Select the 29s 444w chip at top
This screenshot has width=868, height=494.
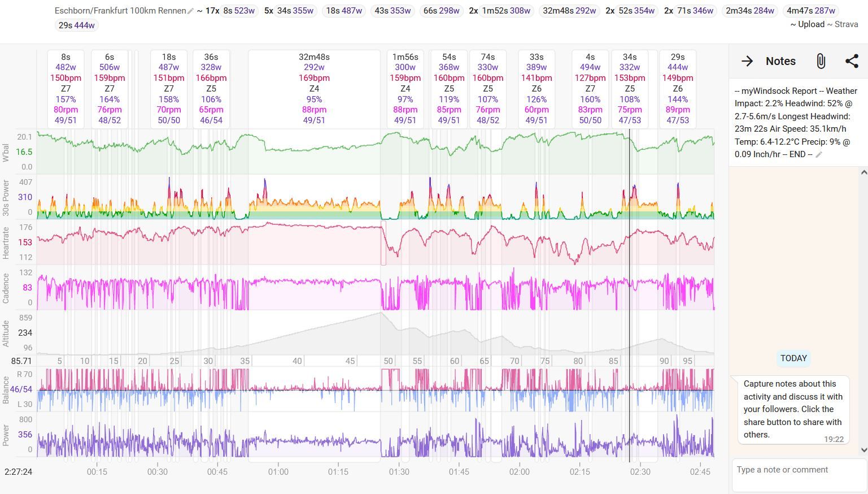coord(77,25)
